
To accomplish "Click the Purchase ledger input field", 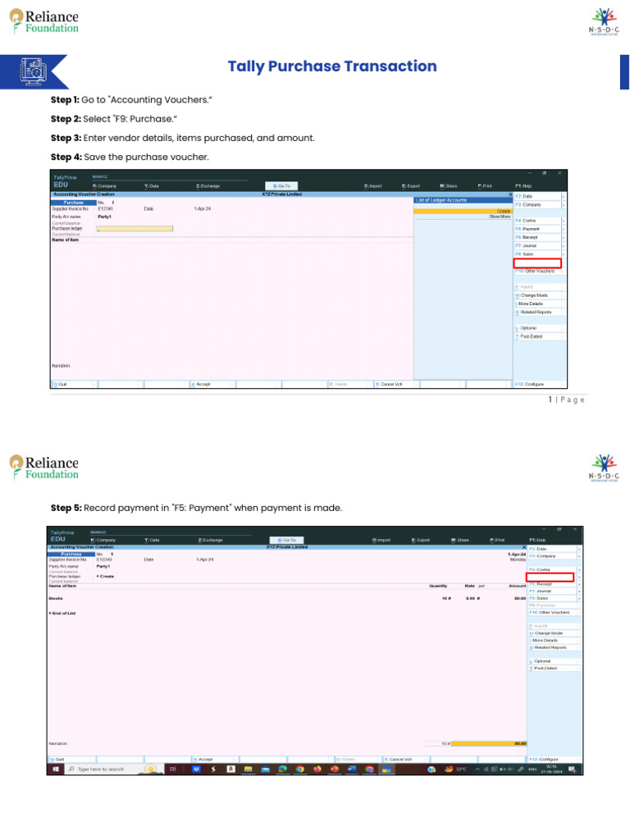I will tap(135, 229).
